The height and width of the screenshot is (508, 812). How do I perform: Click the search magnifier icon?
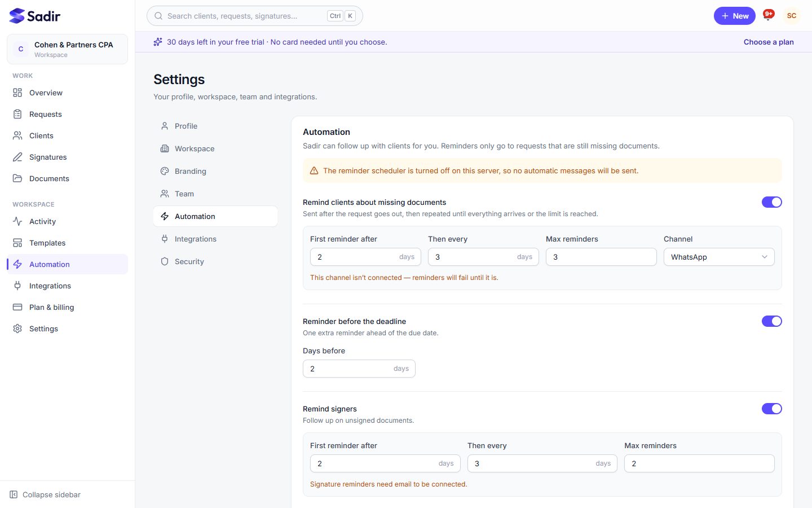[158, 16]
